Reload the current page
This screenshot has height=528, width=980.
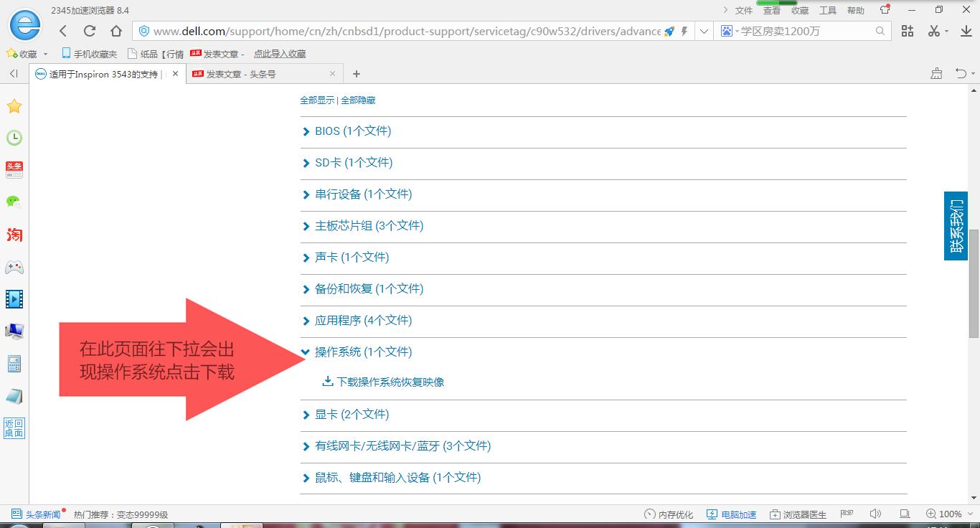[x=90, y=31]
